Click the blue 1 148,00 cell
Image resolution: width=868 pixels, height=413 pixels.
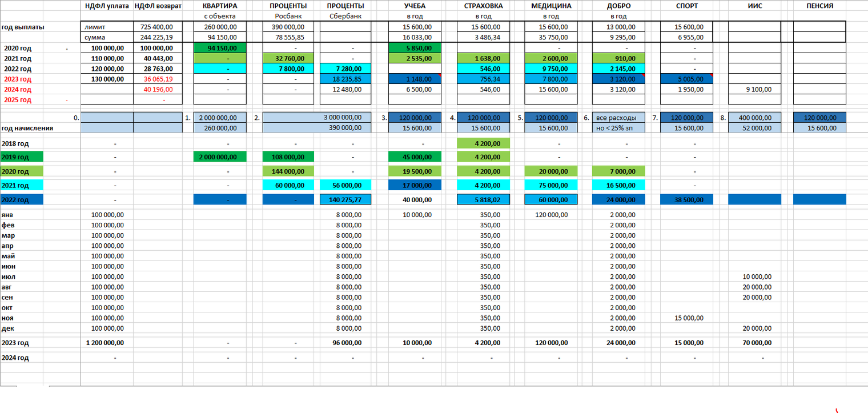[415, 79]
